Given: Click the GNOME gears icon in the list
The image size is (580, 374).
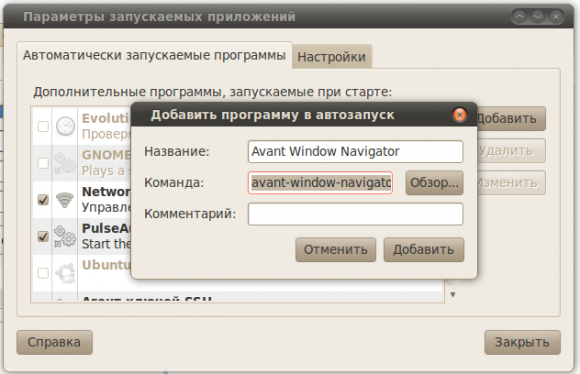Looking at the screenshot, I should pyautogui.click(x=65, y=163).
